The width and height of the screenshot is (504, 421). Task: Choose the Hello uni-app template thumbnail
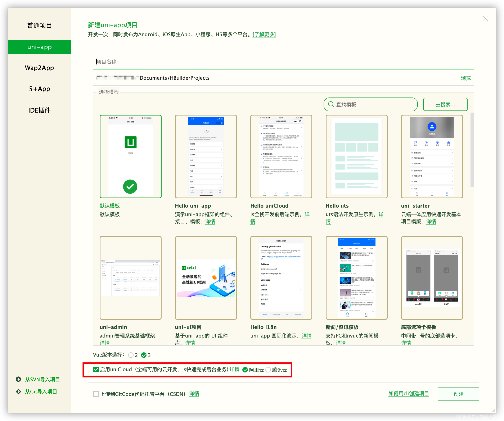pyautogui.click(x=206, y=156)
